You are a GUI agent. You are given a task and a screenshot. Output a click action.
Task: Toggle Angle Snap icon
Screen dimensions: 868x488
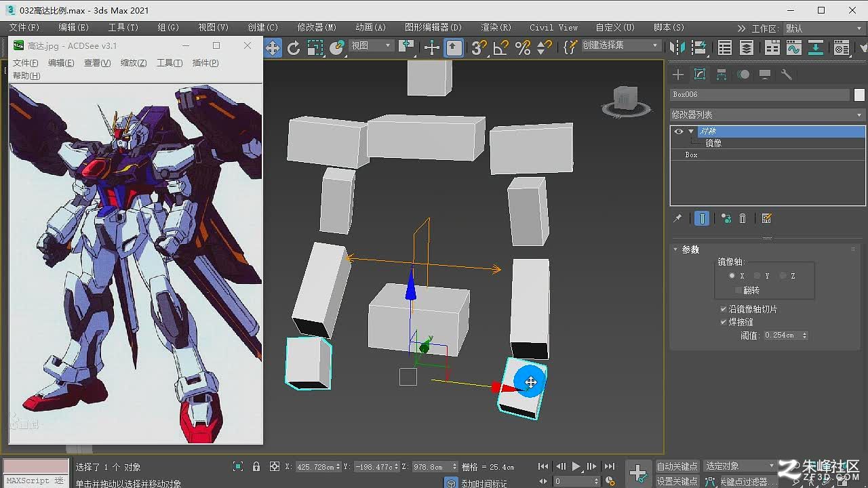coord(500,47)
